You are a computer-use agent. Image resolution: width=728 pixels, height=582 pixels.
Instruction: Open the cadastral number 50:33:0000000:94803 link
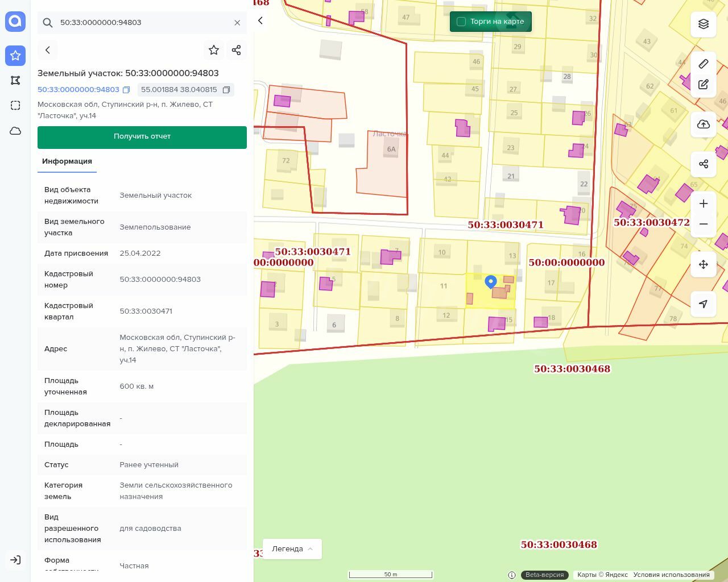tap(78, 90)
